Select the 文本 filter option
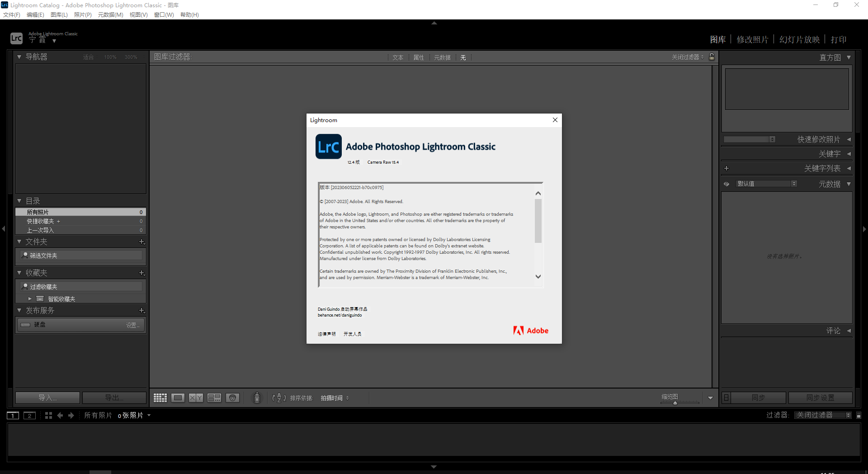This screenshot has height=474, width=868. [398, 57]
